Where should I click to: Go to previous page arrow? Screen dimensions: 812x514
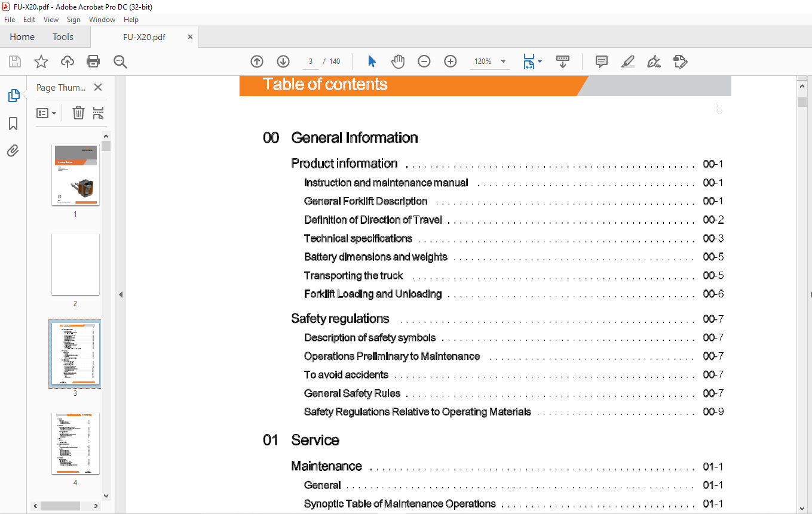[x=257, y=61]
